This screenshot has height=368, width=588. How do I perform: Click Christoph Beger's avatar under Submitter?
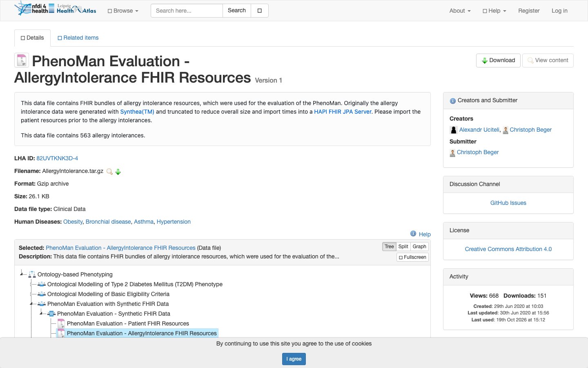452,153
